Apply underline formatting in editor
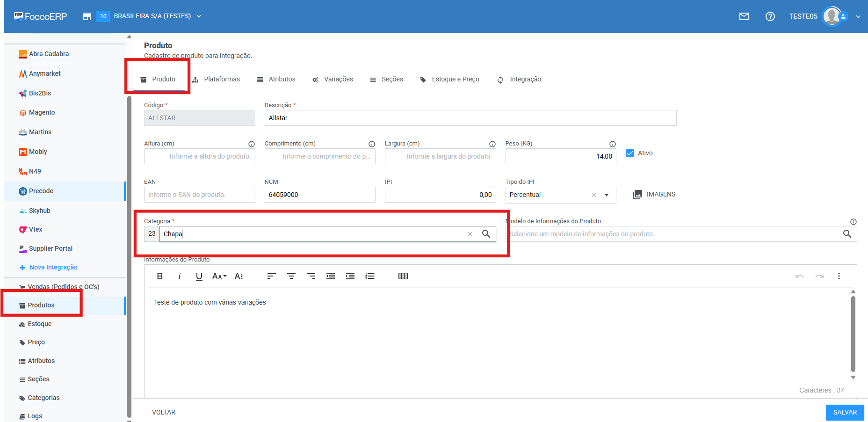Viewport: 868px width, 422px height. 199,276
